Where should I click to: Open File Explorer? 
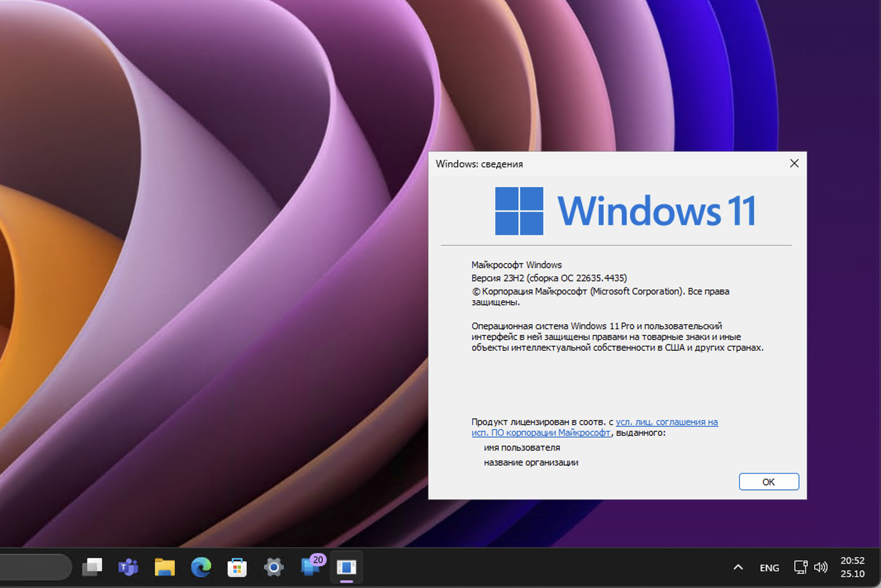164,567
